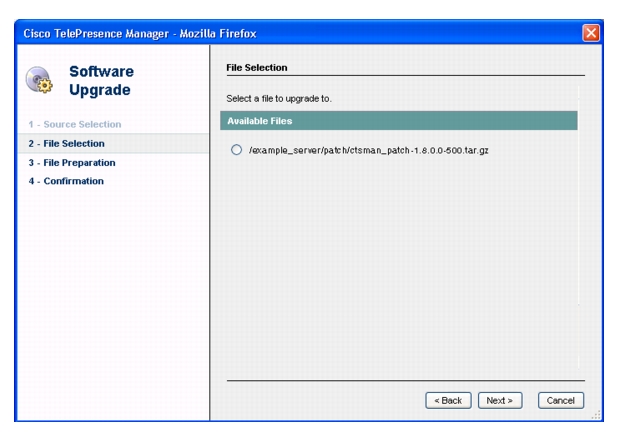
Task: Click the /example_server/patch file path text
Action: [369, 150]
